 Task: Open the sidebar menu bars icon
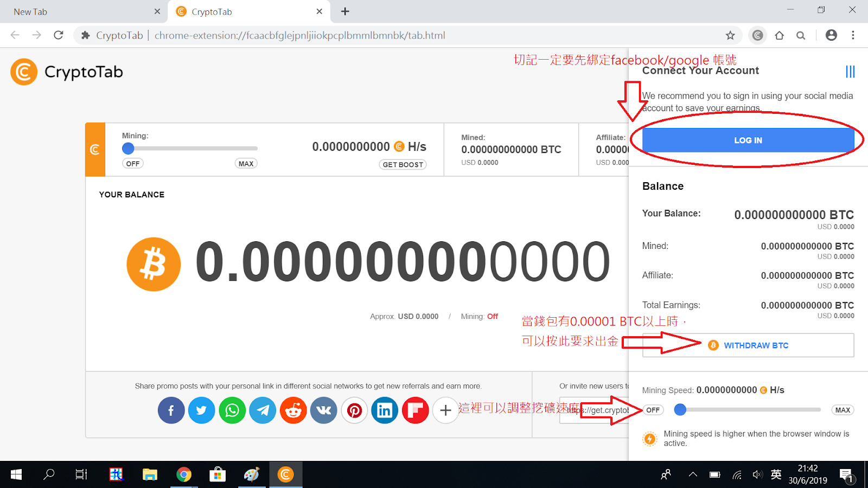click(850, 72)
